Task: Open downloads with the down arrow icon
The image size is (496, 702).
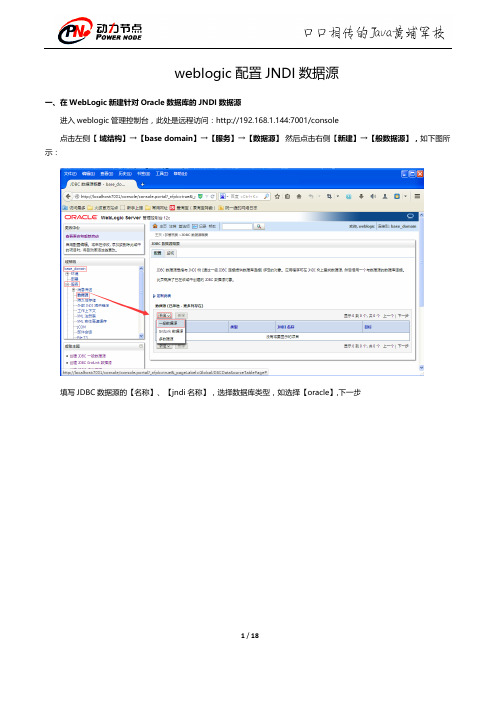Action: coord(361,197)
